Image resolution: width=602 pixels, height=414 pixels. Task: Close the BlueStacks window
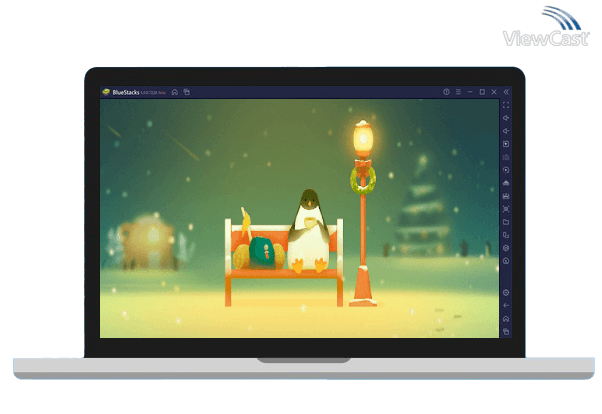(x=494, y=92)
